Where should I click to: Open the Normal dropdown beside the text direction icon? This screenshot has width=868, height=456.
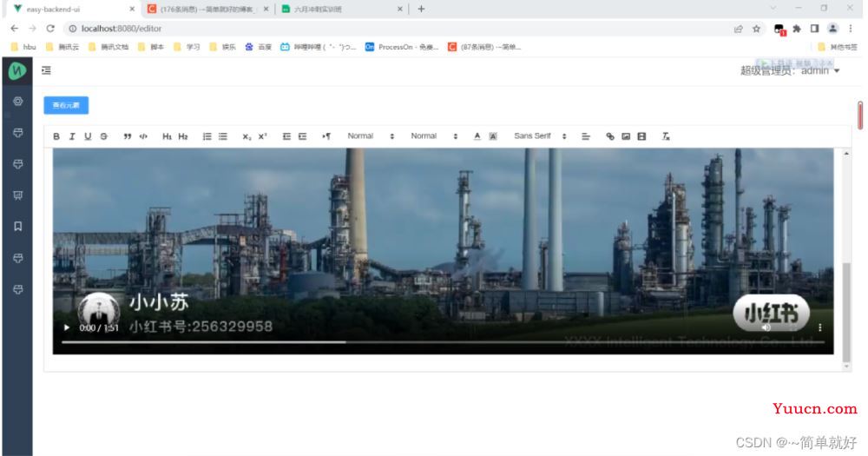pyautogui.click(x=371, y=136)
